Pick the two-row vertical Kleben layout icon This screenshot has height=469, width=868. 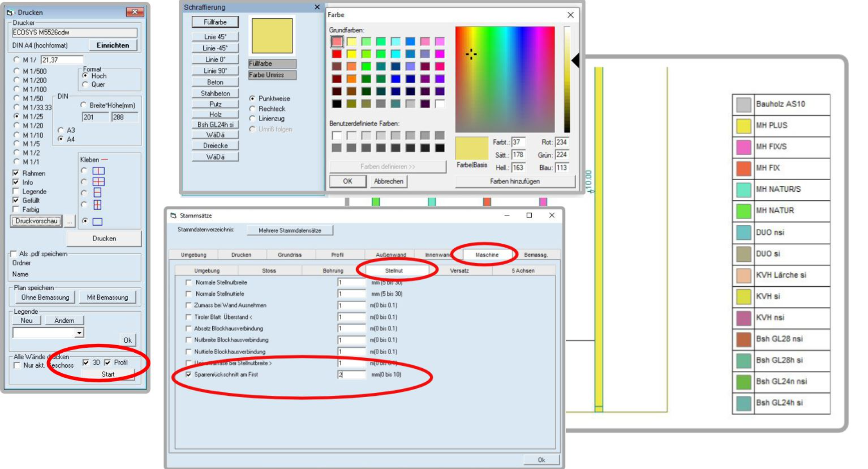[x=97, y=193]
